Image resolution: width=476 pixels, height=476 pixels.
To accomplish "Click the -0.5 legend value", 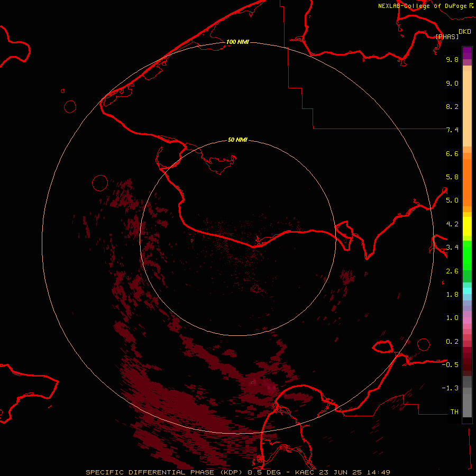I will pos(450,365).
